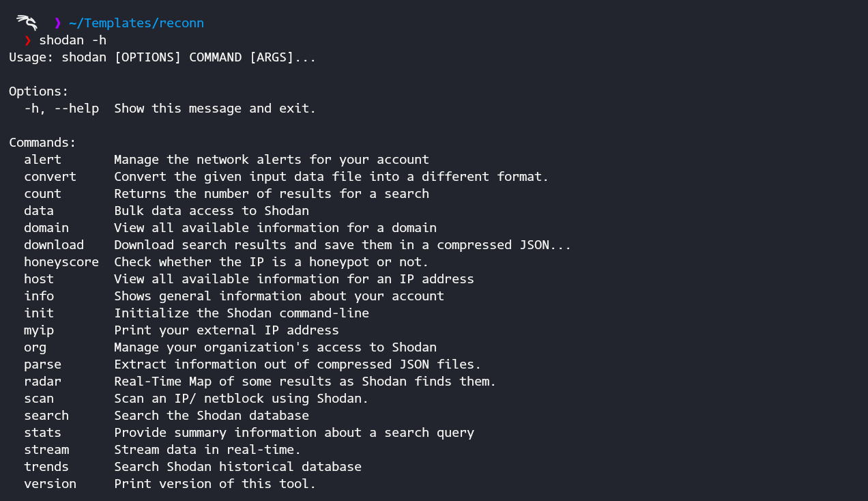Click the 'count' command entry
This screenshot has width=868, height=501.
pyautogui.click(x=42, y=194)
